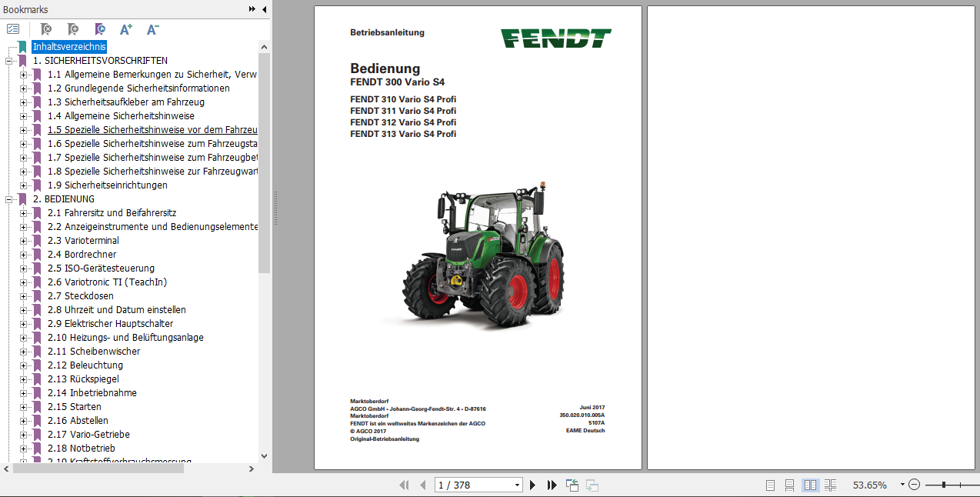Expand the 1.3 Sicherheitsaufkleber am Fahrzeug bookmark
This screenshot has height=497, width=980.
(23, 102)
